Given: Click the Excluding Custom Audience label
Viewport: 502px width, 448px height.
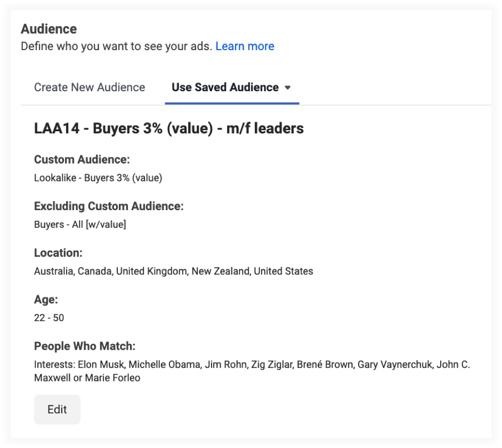Looking at the screenshot, I should pyautogui.click(x=109, y=206).
